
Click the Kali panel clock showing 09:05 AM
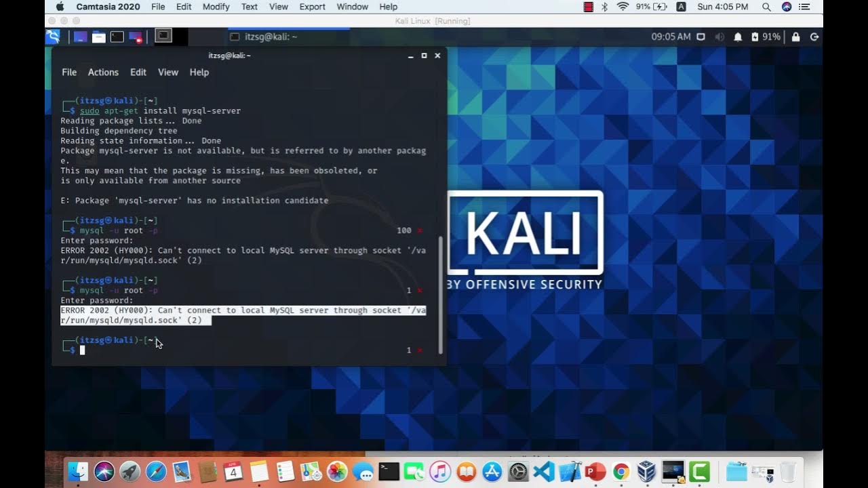(671, 37)
